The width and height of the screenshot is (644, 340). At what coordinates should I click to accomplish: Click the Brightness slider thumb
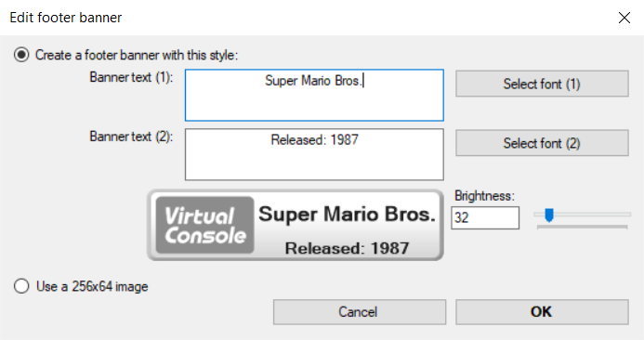(548, 215)
